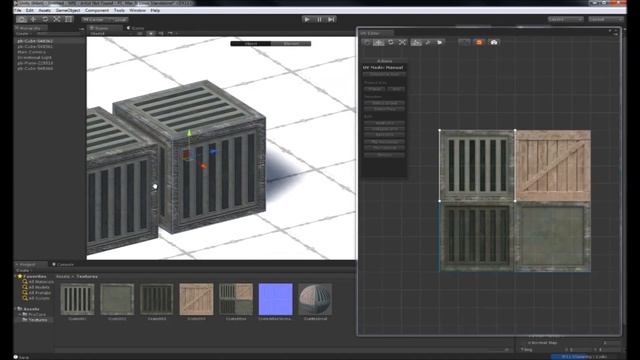Image resolution: width=640 pixels, height=360 pixels.
Task: Open Project panel Create dropdown
Action: coord(24,270)
